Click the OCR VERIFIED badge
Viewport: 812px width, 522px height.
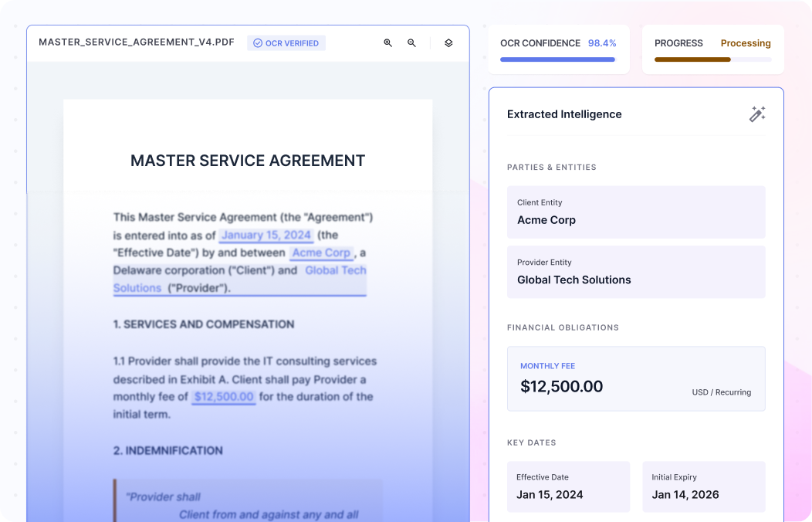click(286, 43)
